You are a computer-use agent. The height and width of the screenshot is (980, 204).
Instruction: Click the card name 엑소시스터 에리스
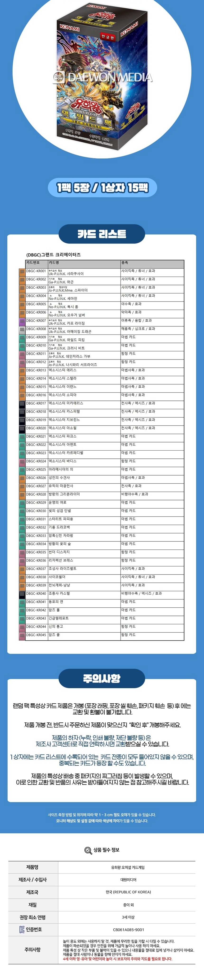coord(63,370)
